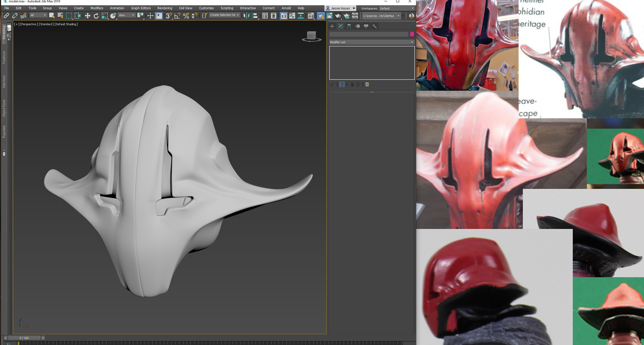Viewport: 644px width, 345px height.
Task: Toggle 3D Snaps
Action: [169, 16]
